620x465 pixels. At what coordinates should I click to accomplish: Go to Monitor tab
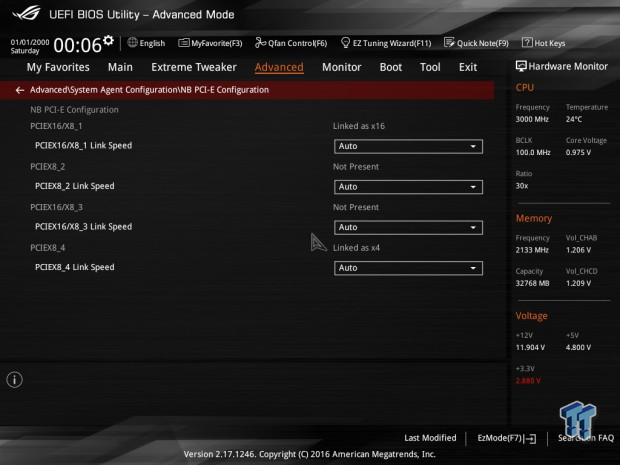[342, 67]
